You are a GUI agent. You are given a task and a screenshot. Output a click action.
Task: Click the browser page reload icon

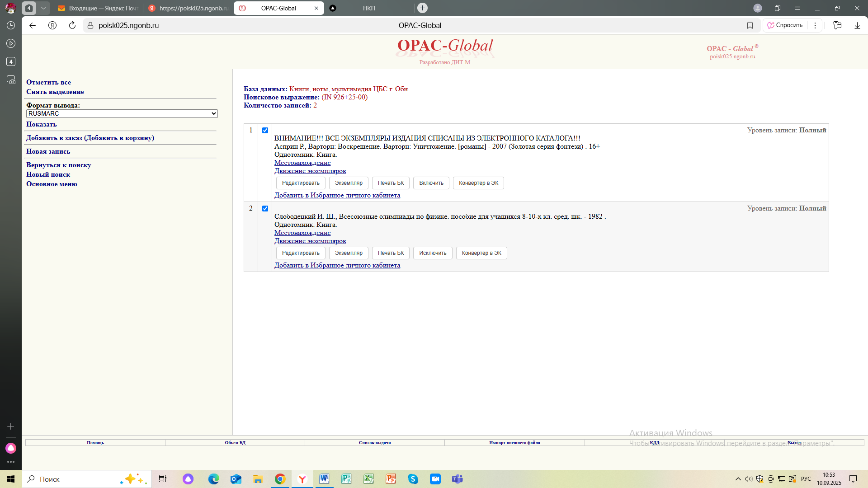pyautogui.click(x=72, y=25)
